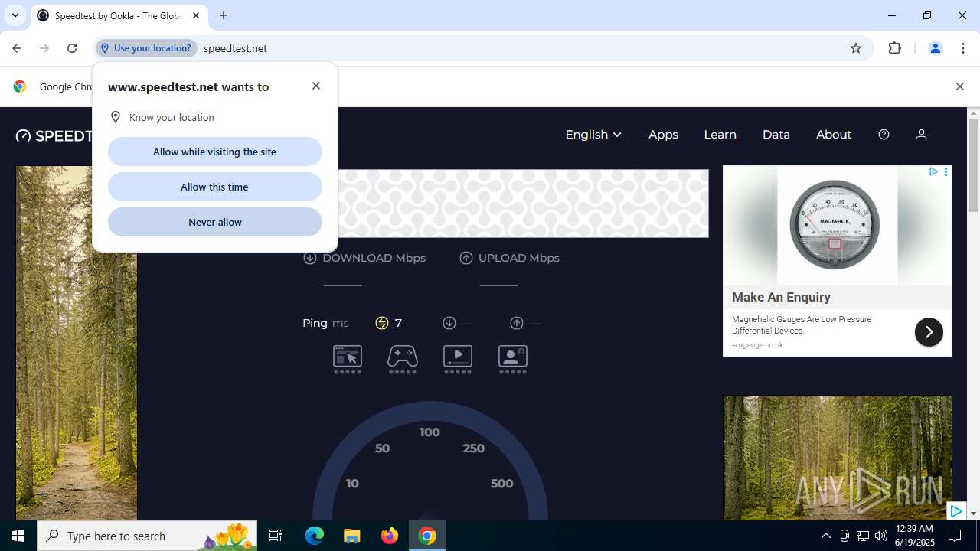Bookmark this page with the star icon
The width and height of the screenshot is (980, 551).
click(x=856, y=48)
